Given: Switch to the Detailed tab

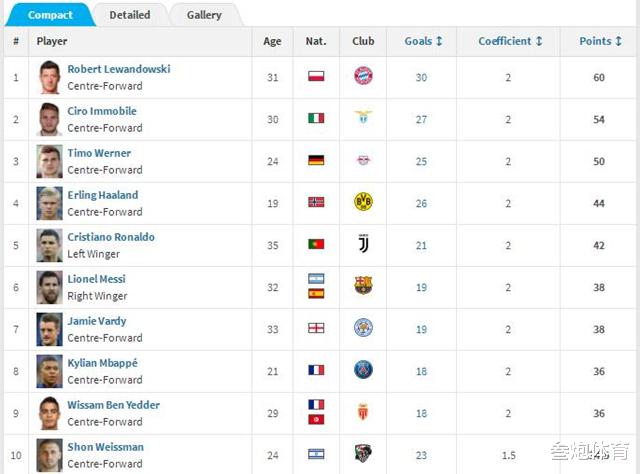Looking at the screenshot, I should (x=130, y=15).
